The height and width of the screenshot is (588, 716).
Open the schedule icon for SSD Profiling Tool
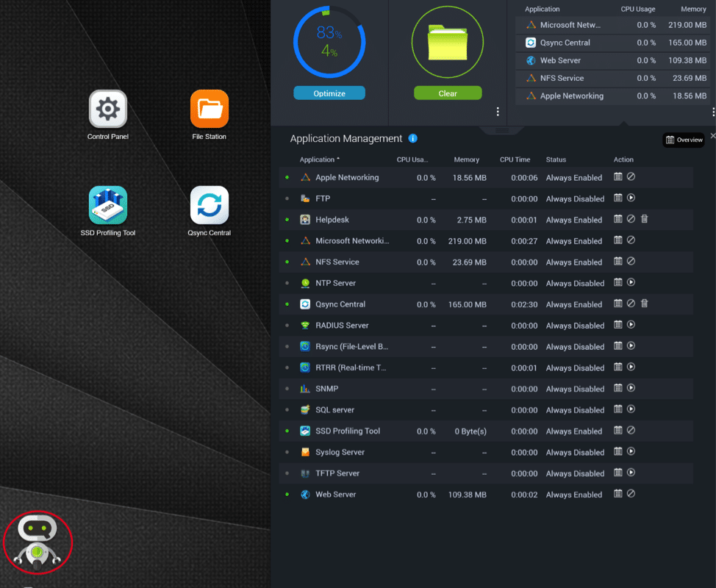click(617, 430)
